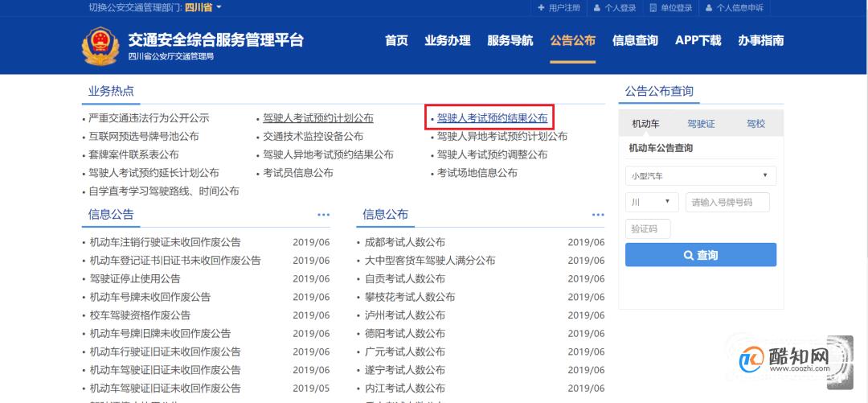Click the 业务热点 section heading
Image resolution: width=868 pixels, height=403 pixels.
[x=111, y=92]
